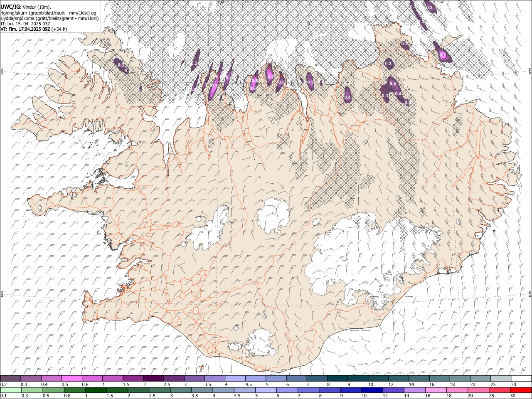Select the darkest green 1 rain-scale swatch
Screen dimensions: 532x399
coord(96,390)
